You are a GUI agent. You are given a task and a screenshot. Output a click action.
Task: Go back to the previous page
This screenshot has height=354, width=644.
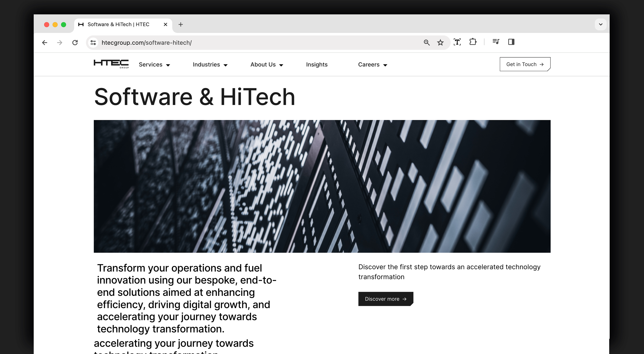[45, 43]
